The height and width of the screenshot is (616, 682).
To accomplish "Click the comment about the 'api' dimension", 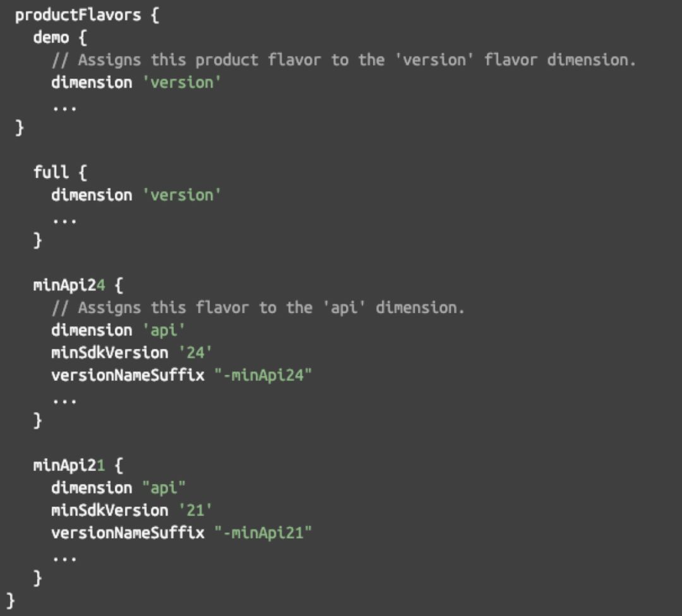I will (270, 307).
